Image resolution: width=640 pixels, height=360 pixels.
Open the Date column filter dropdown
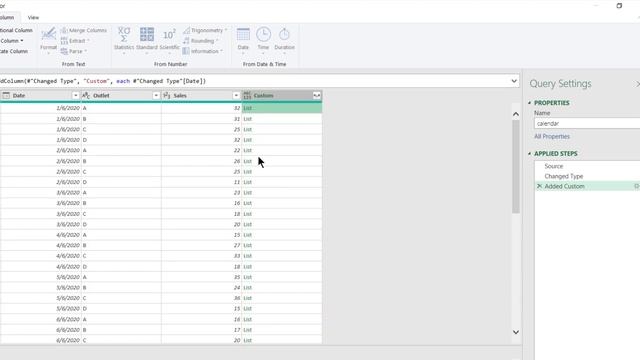(76, 96)
